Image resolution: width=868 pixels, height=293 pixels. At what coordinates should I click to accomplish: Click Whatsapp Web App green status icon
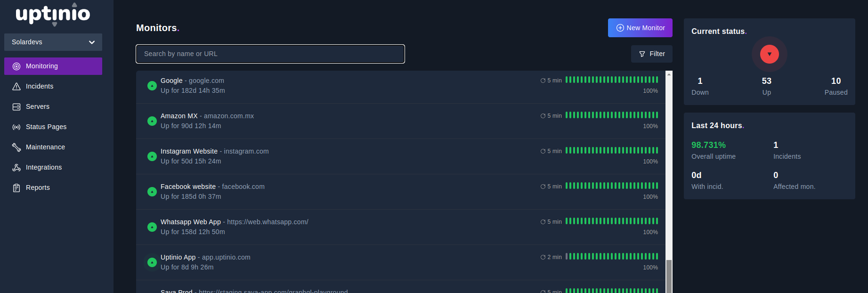coord(152,227)
